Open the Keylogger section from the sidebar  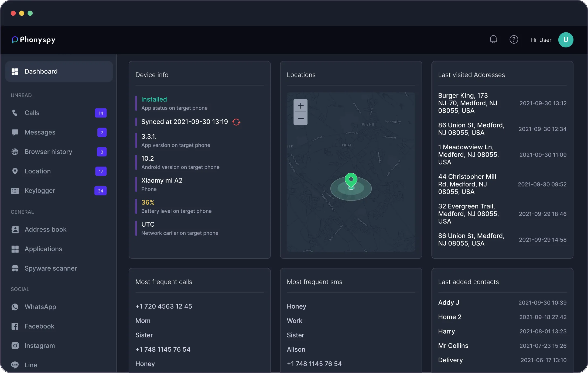coord(39,191)
